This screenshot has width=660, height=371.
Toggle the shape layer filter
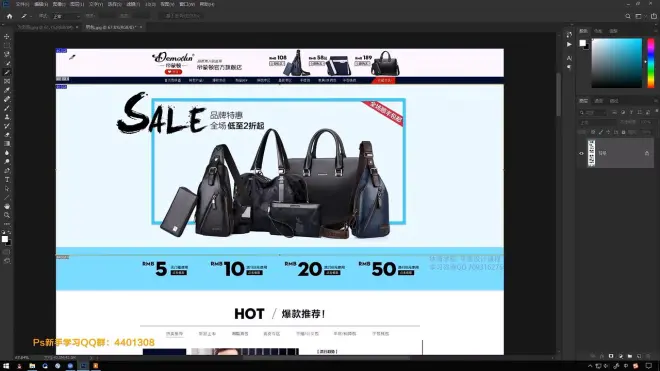pos(639,112)
